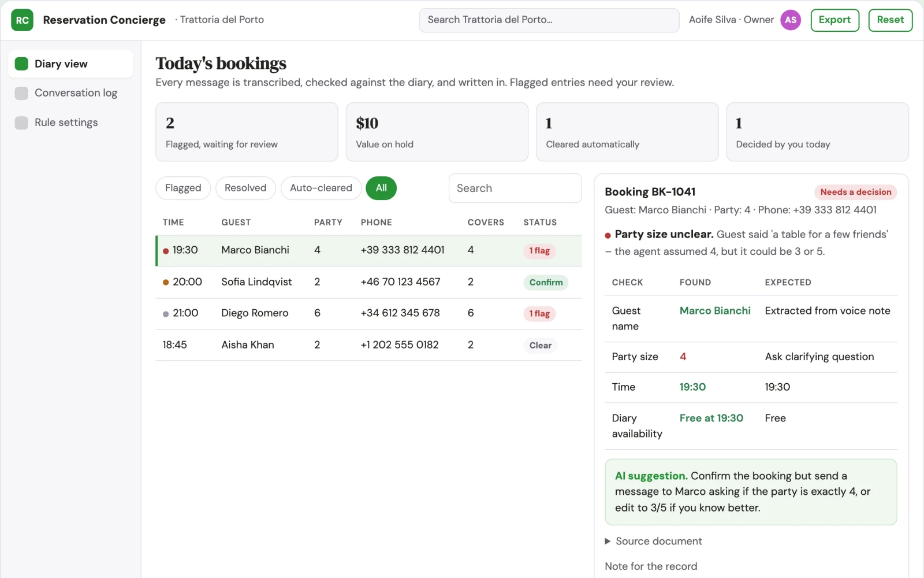Select the All filter pill
924x578 pixels.
point(381,188)
